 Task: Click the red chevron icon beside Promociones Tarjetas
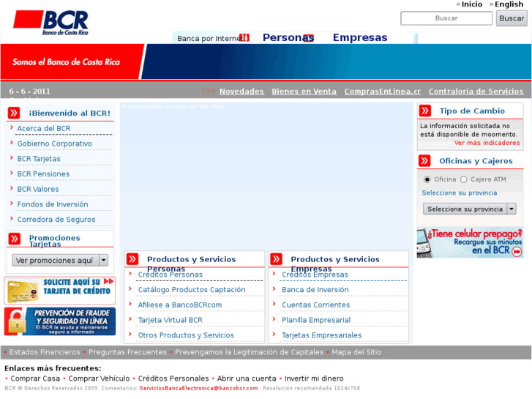click(x=14, y=239)
